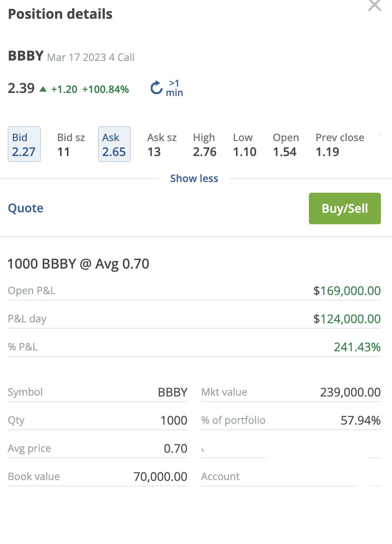Viewport: 392px width, 544px height.
Task: Close the Position details panel
Action: pos(374,6)
